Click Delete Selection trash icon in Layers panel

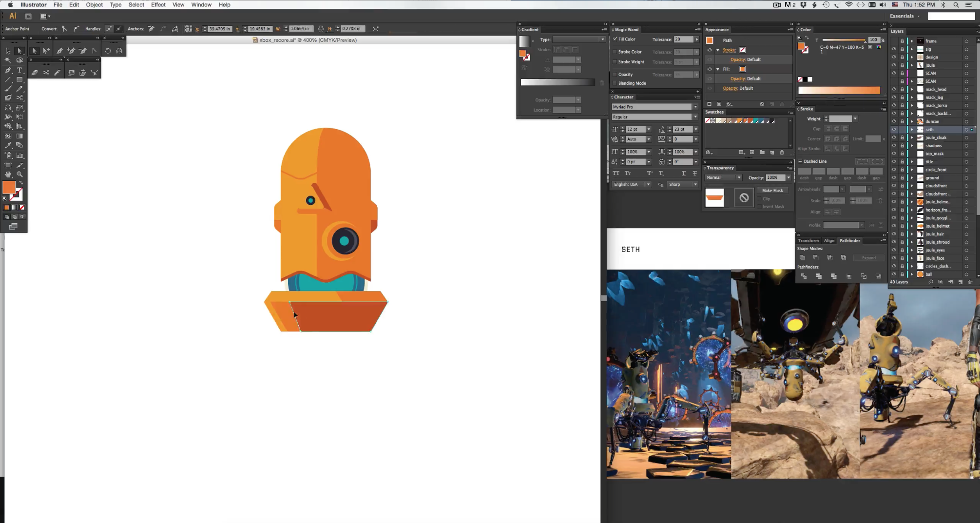coord(970,282)
